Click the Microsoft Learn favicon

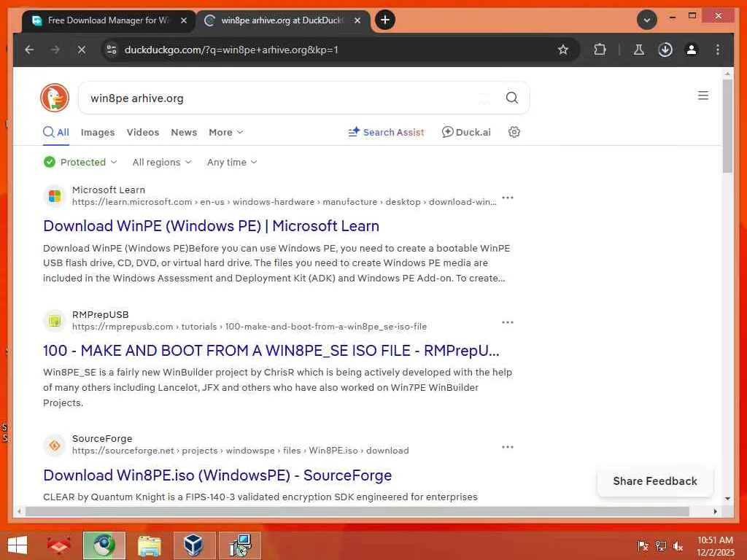54,196
